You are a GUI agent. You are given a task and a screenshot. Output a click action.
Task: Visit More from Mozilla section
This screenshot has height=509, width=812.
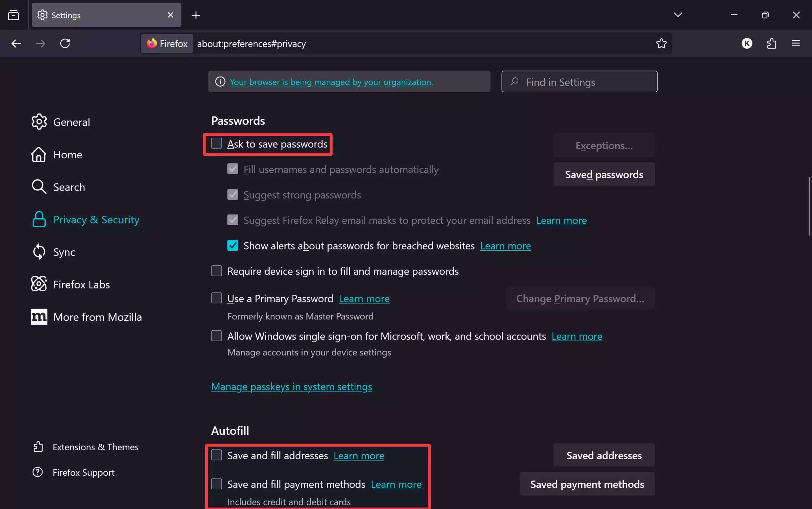pyautogui.click(x=97, y=316)
